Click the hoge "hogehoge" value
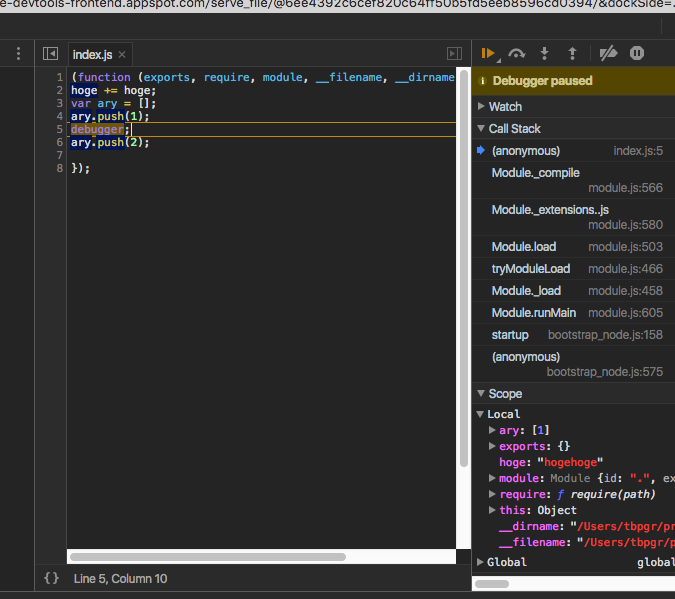 [570, 462]
